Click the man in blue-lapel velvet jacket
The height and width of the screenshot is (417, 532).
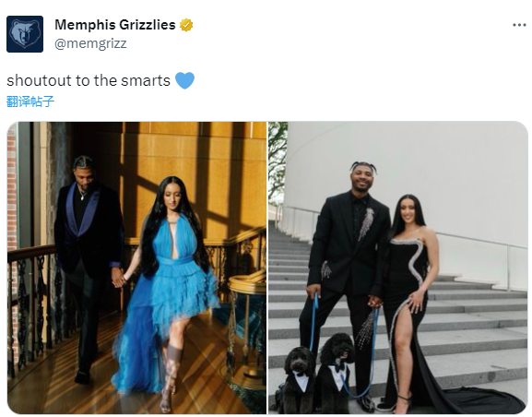click(88, 265)
